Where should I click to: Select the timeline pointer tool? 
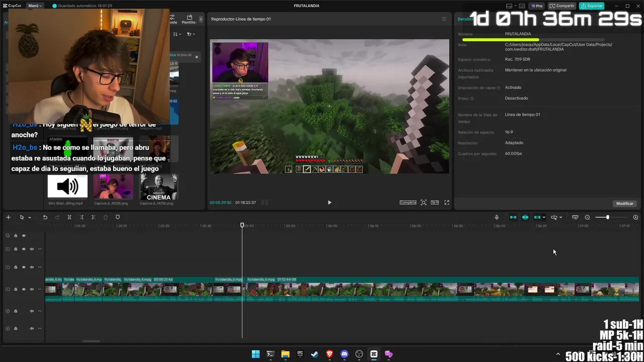pos(22,217)
